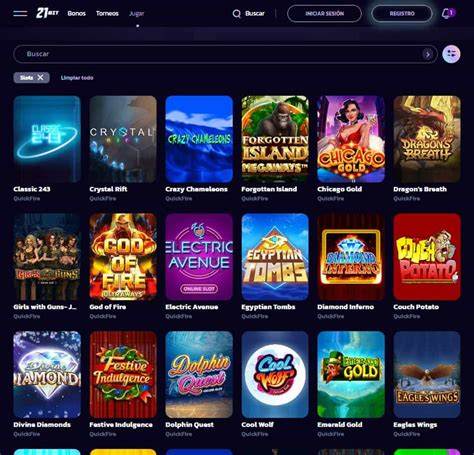Submit search with the arrow button
The image size is (474, 455).
[427, 54]
